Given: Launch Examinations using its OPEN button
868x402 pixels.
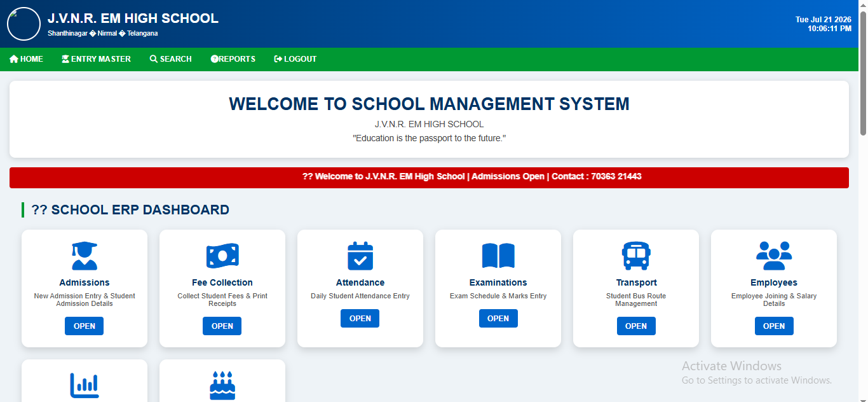Looking at the screenshot, I should point(498,318).
